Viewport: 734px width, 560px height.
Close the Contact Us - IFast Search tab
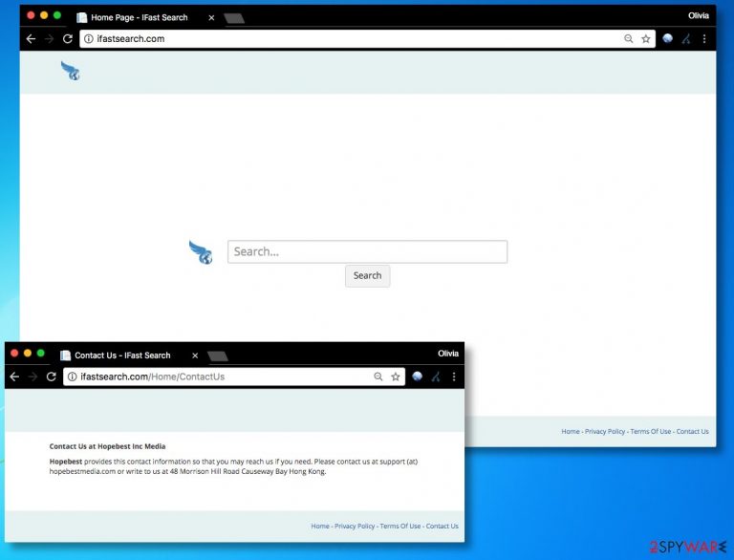[x=195, y=355]
